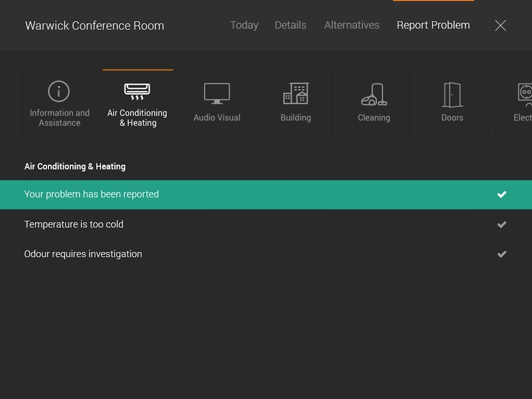Select the Air Conditioning & Heating category
The image size is (532, 399).
click(138, 104)
